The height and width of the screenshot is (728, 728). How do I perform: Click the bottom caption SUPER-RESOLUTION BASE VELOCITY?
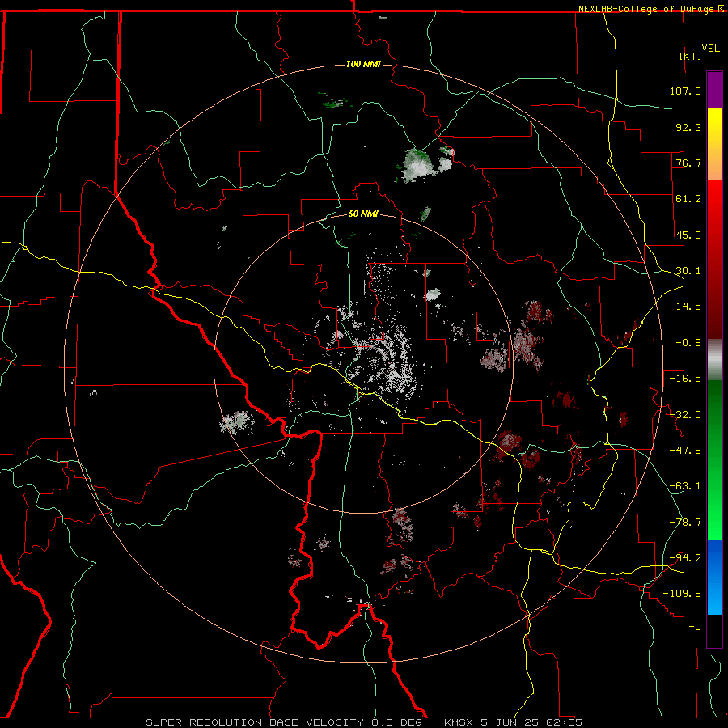(x=255, y=722)
